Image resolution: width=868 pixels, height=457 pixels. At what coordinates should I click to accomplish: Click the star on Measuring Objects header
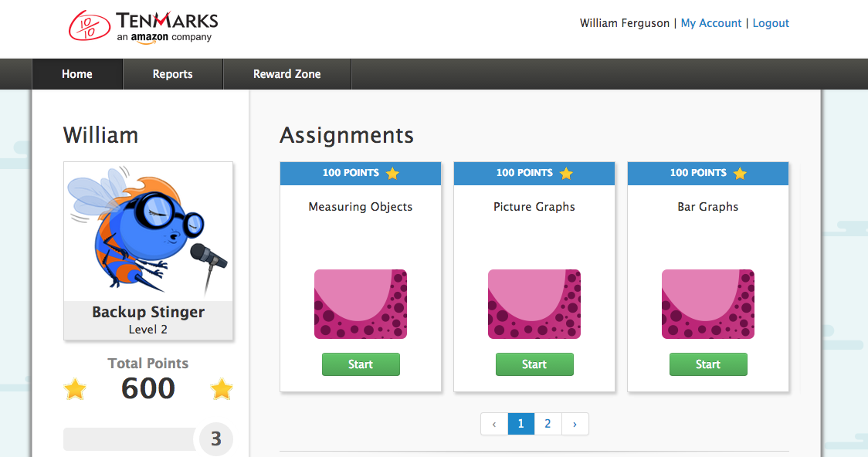392,173
